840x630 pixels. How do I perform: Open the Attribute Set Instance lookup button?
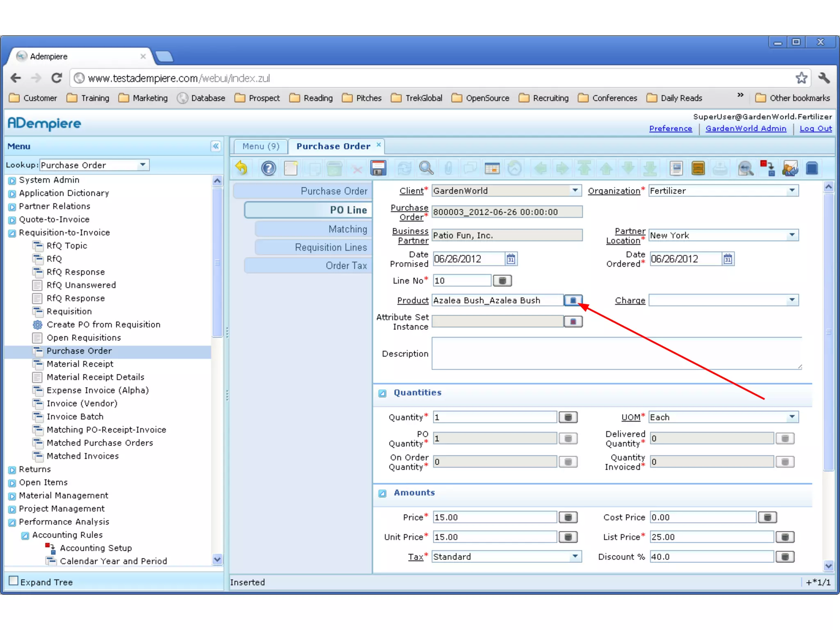573,322
